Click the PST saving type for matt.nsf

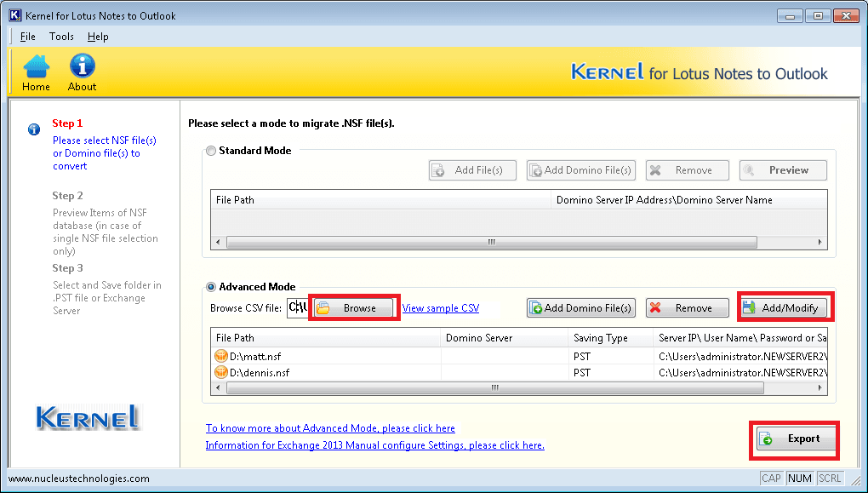tap(582, 356)
